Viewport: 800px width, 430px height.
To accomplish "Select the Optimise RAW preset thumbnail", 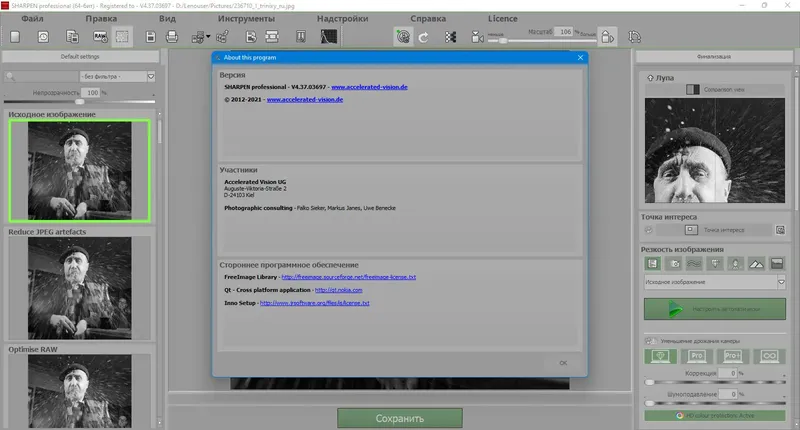I will 80,391.
